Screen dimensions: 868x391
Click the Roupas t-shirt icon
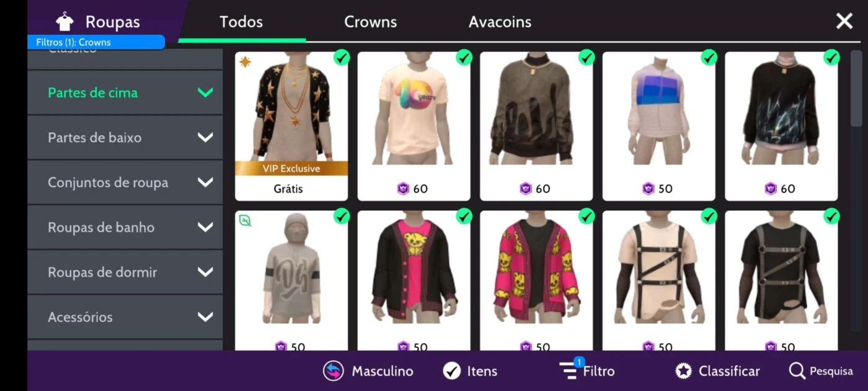pos(64,22)
